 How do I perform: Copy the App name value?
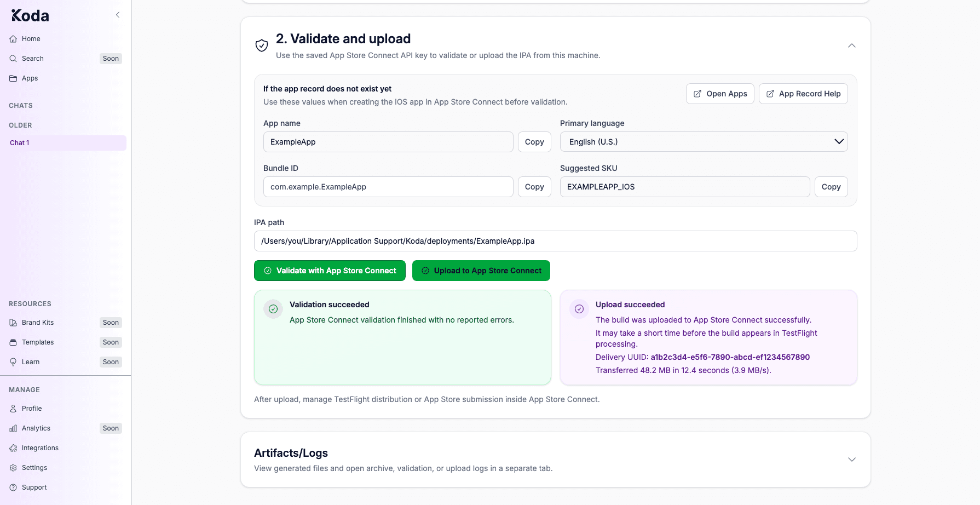tap(534, 142)
